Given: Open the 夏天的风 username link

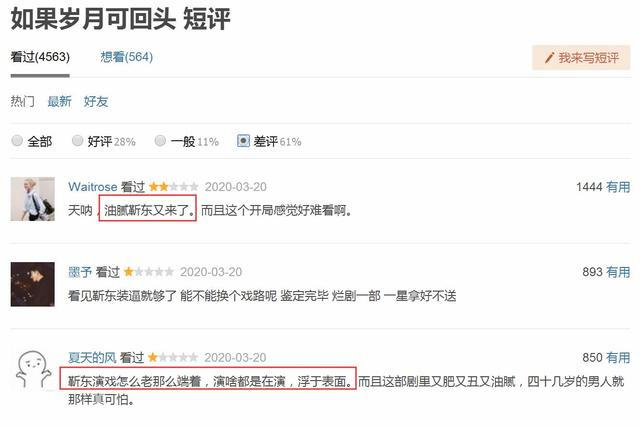Looking at the screenshot, I should coord(92,358).
